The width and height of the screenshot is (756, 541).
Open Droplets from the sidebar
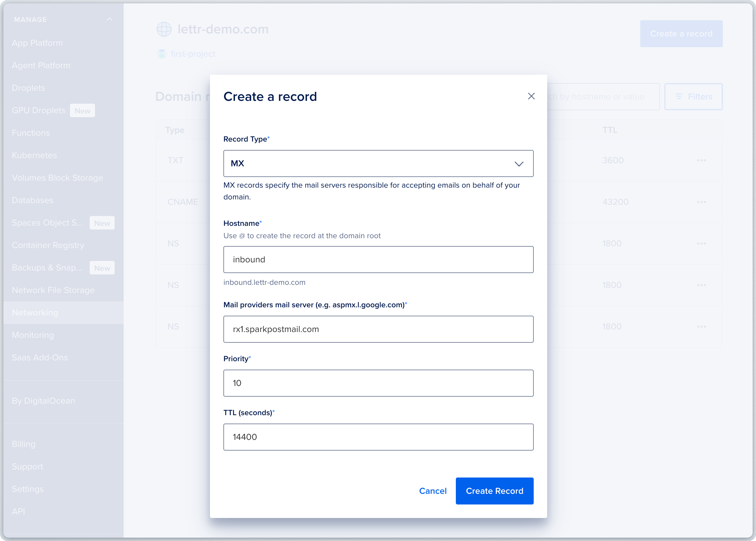pyautogui.click(x=28, y=88)
